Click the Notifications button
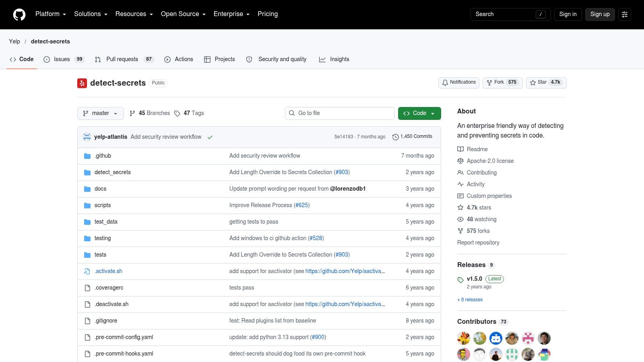The width and height of the screenshot is (644, 362). coord(459,82)
